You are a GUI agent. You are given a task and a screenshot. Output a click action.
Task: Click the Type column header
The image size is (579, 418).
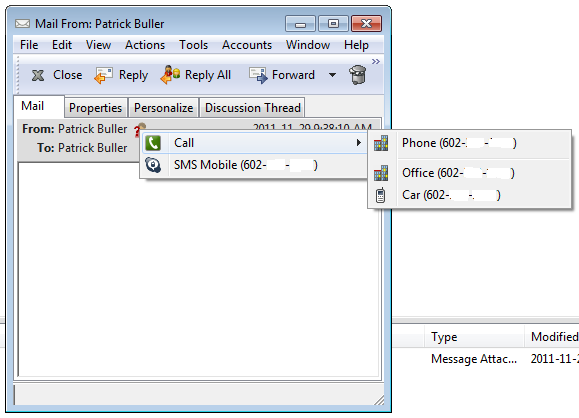tap(444, 337)
